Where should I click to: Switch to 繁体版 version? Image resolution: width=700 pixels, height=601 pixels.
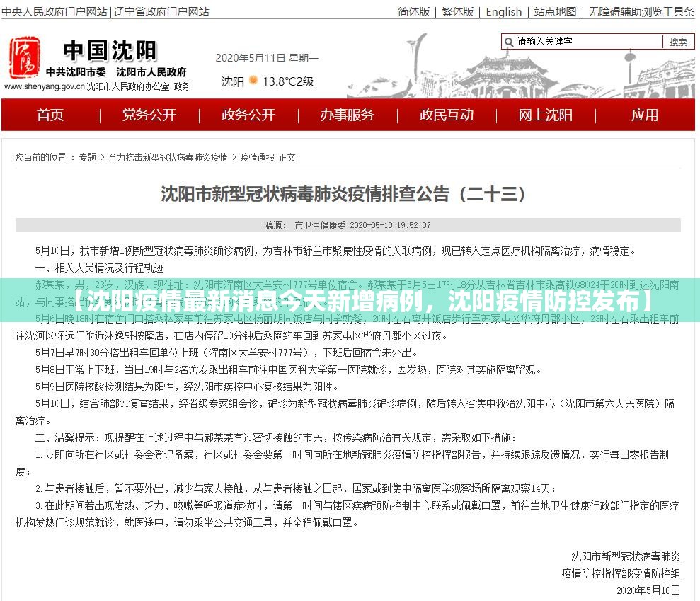pos(458,11)
